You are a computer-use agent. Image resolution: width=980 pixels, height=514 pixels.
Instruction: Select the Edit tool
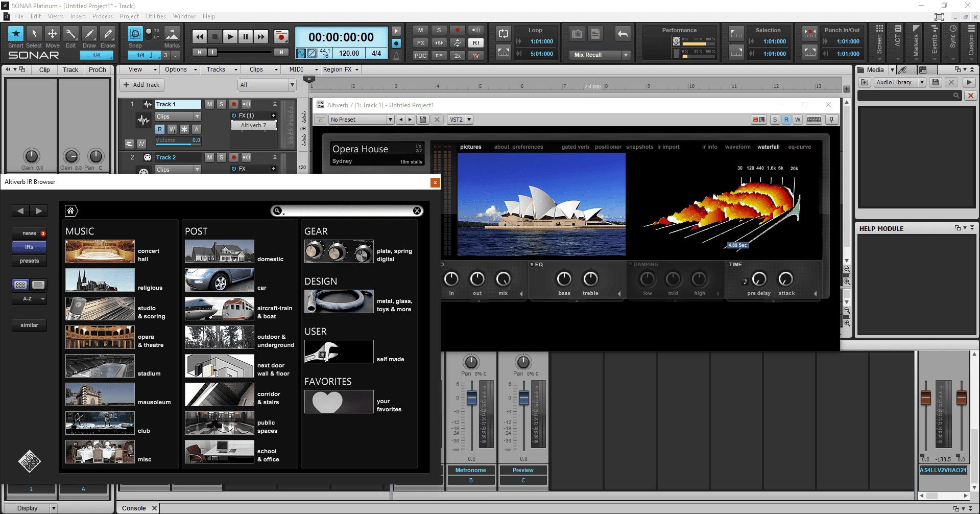71,34
